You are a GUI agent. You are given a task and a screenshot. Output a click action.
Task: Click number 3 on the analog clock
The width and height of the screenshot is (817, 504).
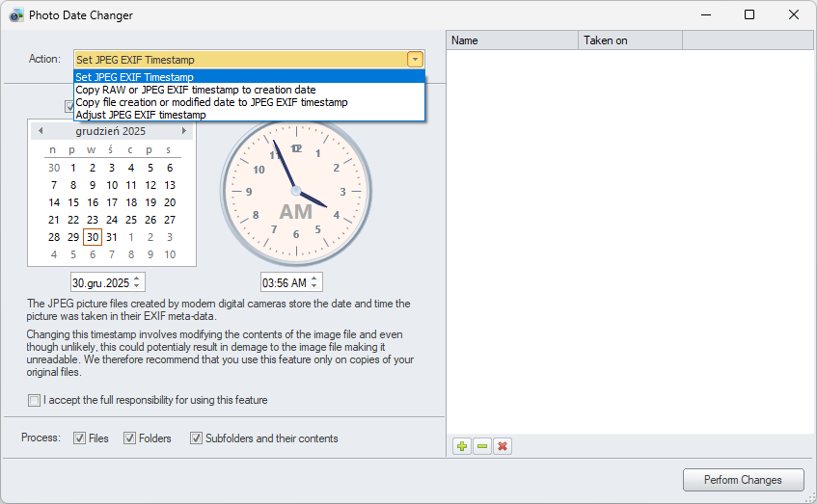(342, 192)
